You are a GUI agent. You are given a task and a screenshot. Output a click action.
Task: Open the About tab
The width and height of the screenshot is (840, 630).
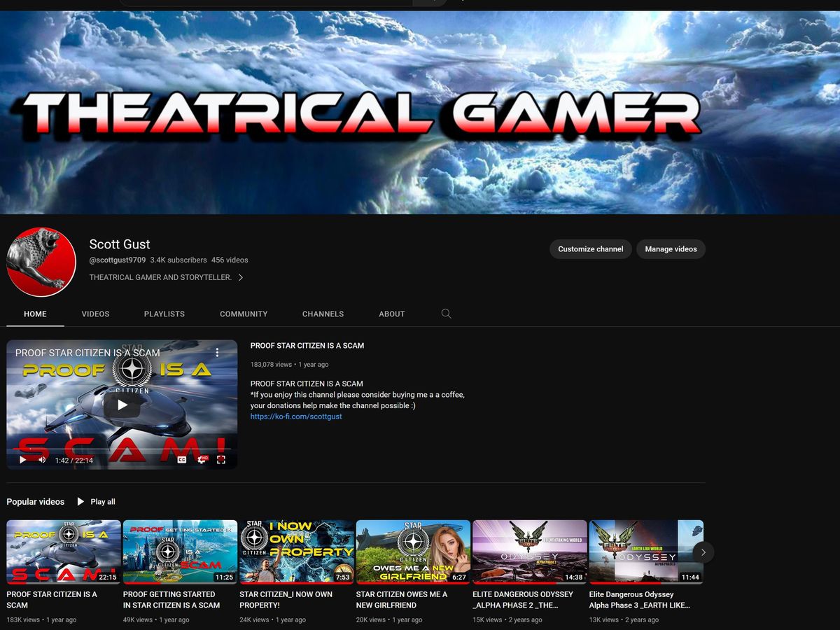coord(392,314)
